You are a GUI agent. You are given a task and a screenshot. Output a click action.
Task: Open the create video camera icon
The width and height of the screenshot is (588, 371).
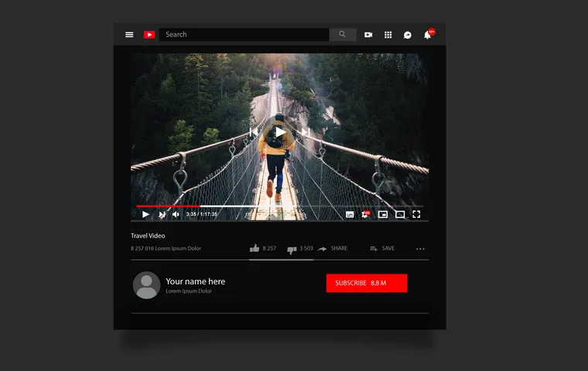click(x=368, y=35)
